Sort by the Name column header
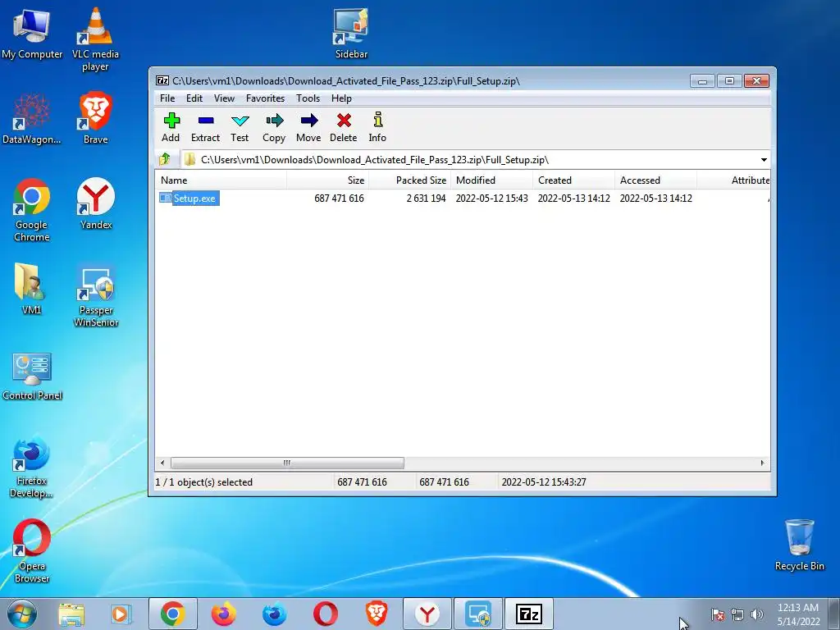The height and width of the screenshot is (630, 840). click(x=221, y=180)
